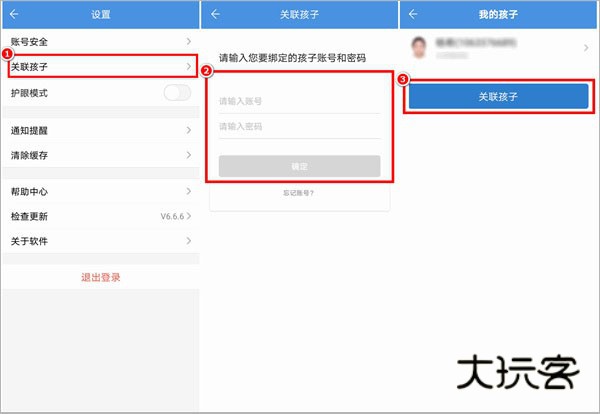Click the chevron next to 账号安全

point(189,41)
